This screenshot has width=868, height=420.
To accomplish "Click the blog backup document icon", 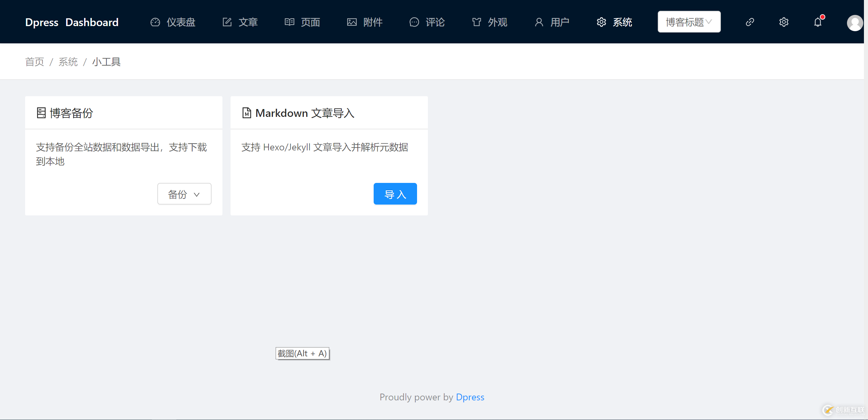I will click(x=41, y=113).
